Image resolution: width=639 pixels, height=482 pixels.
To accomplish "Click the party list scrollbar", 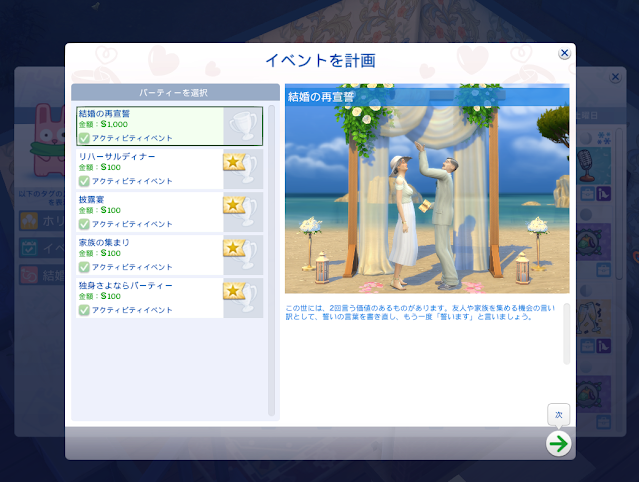I will click(x=271, y=261).
